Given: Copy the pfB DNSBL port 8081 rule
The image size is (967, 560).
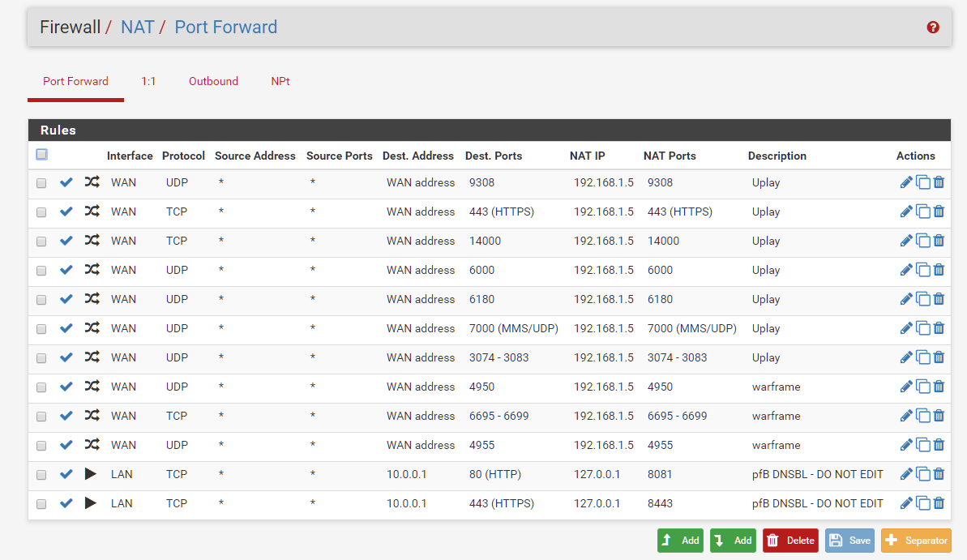Looking at the screenshot, I should (922, 474).
